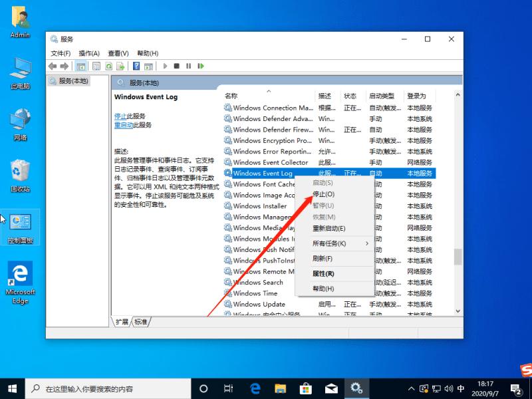Open the Properties toolbar icon

tap(96, 66)
